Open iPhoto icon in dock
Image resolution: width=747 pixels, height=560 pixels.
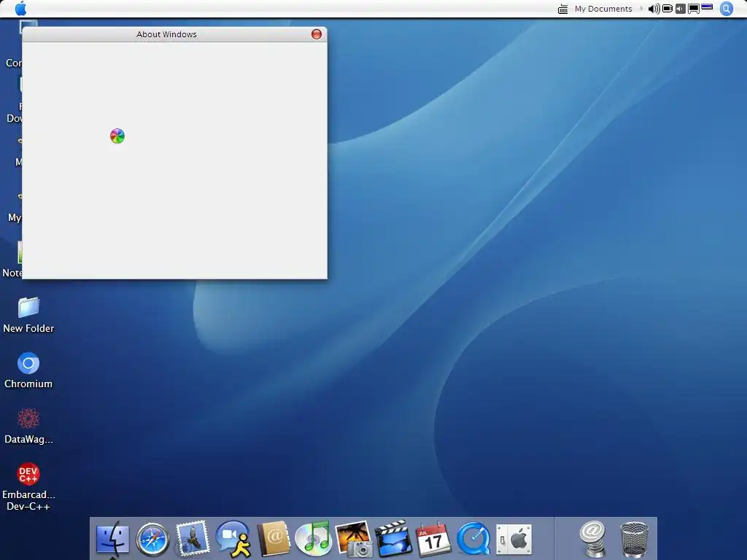point(354,539)
